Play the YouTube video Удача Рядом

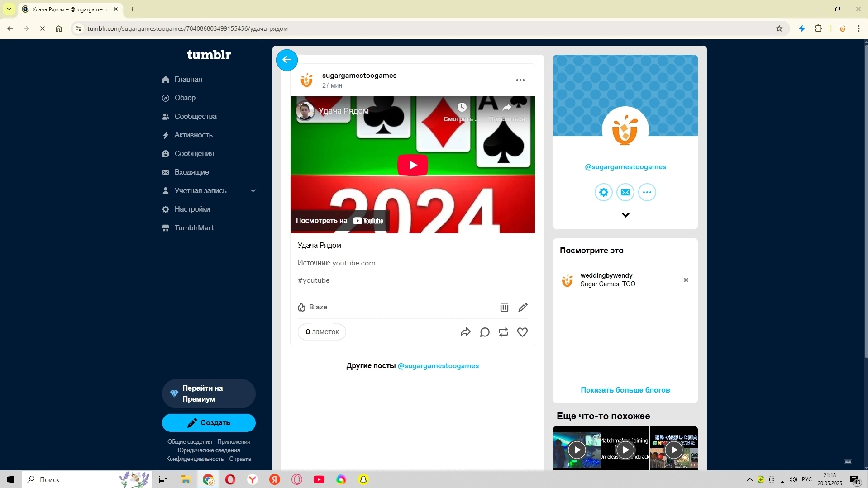click(x=413, y=165)
